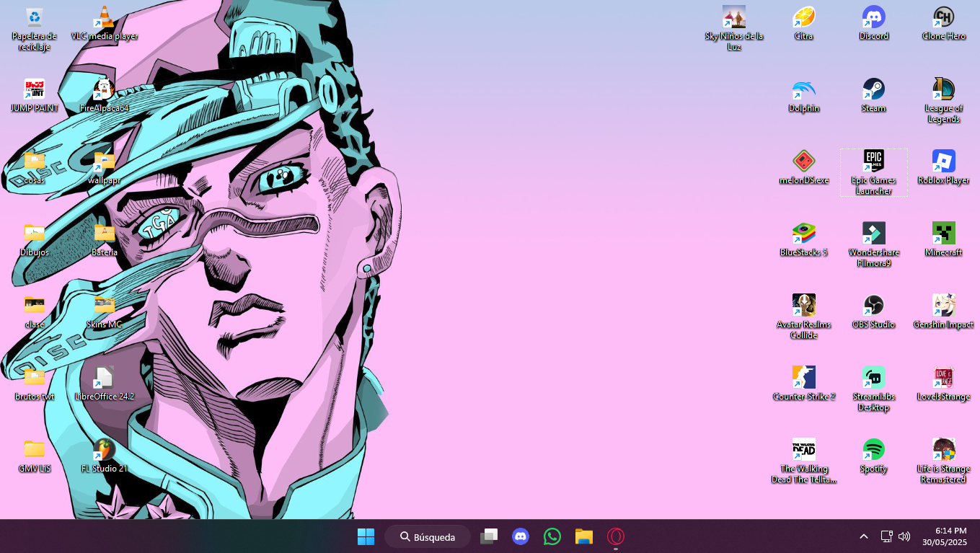This screenshot has width=980, height=553.
Task: Select the Discord desktop shortcut
Action: 874,24
